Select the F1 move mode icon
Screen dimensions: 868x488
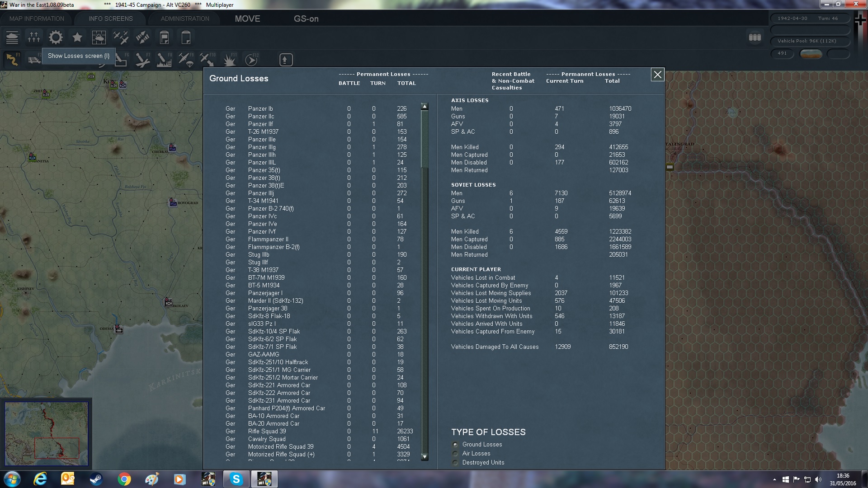12,60
